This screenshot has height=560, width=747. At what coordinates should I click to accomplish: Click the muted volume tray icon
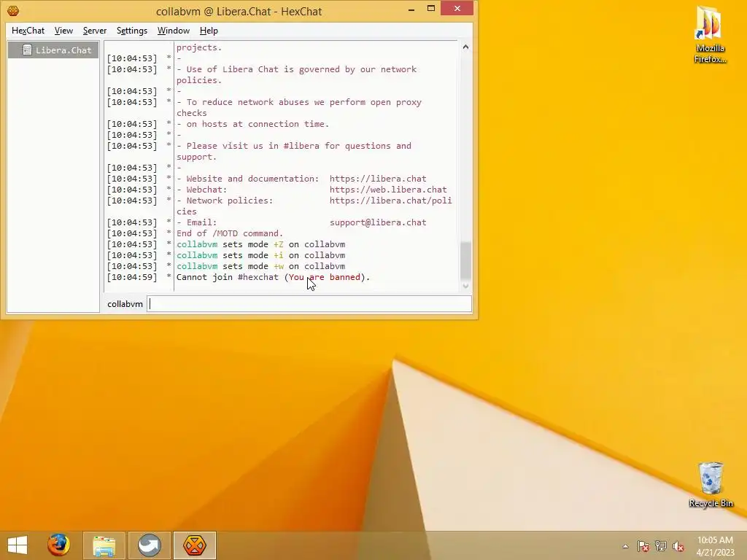tap(678, 546)
